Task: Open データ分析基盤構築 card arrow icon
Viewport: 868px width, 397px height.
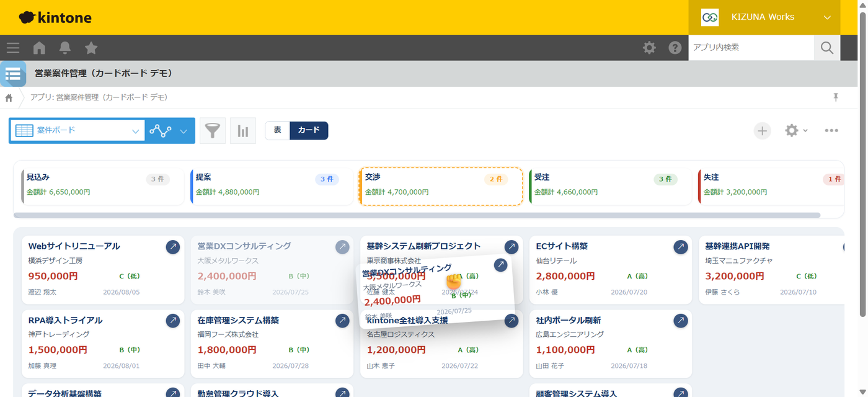Action: pos(173,393)
